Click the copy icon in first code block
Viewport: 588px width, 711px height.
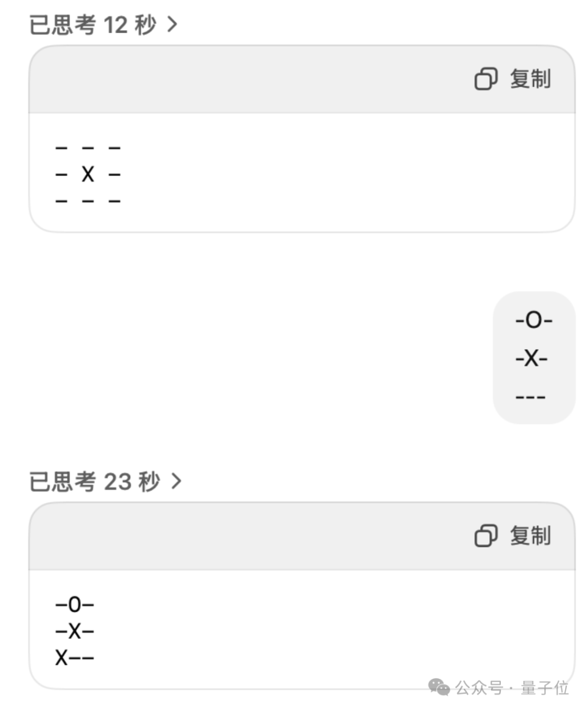(486, 79)
